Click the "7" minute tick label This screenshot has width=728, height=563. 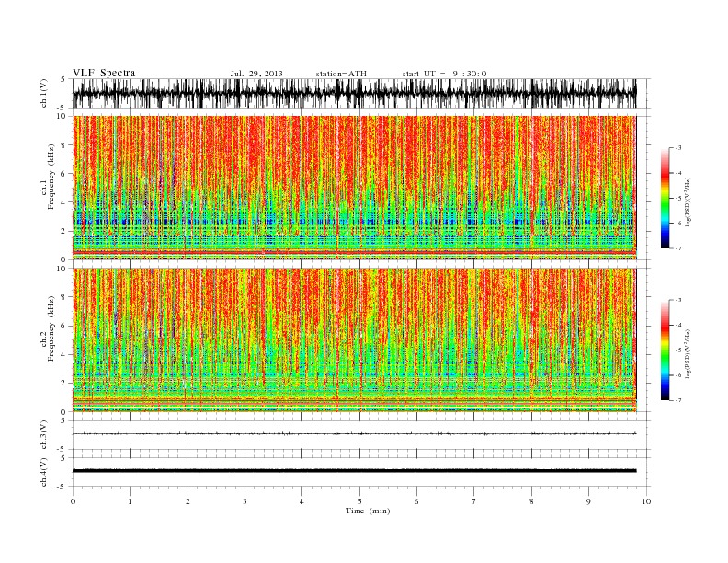click(473, 501)
